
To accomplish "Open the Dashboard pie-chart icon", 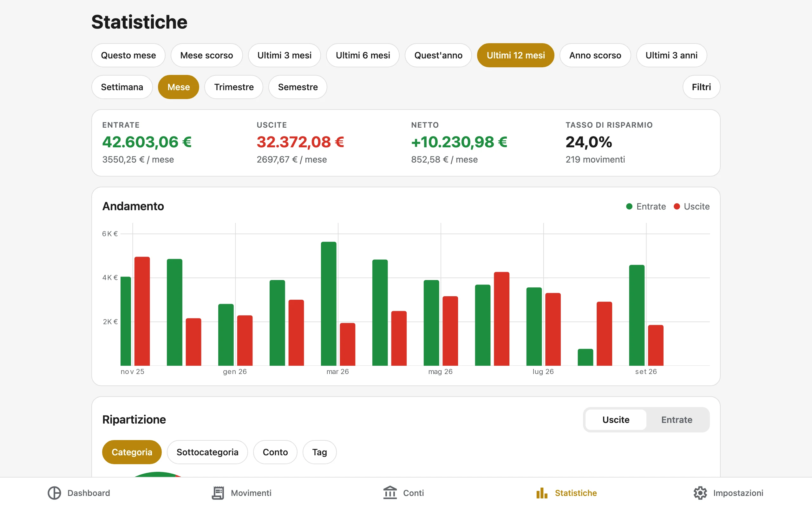I will (x=54, y=493).
